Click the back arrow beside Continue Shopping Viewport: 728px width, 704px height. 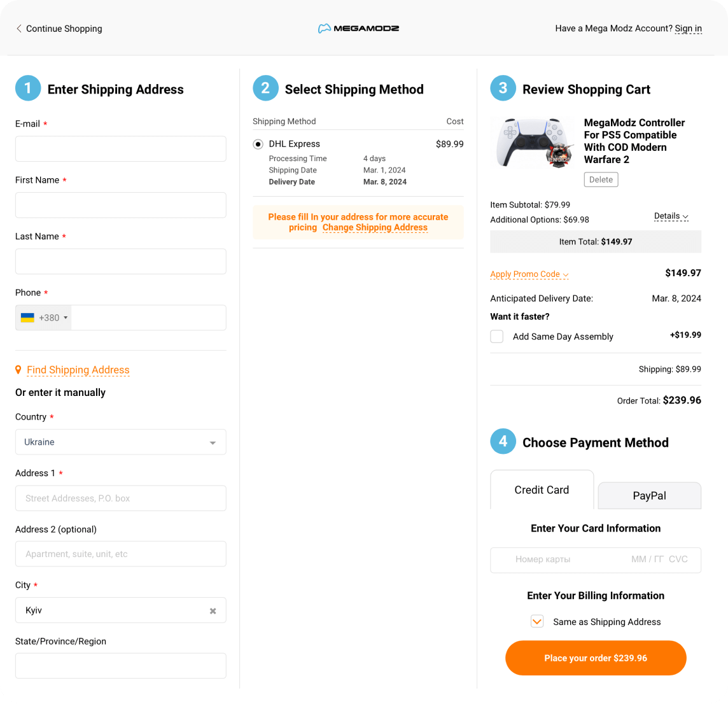pyautogui.click(x=19, y=29)
